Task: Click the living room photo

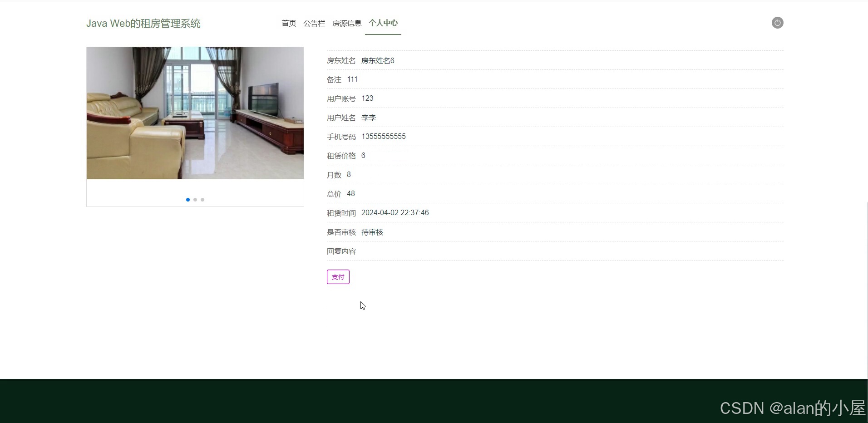Action: 195,113
